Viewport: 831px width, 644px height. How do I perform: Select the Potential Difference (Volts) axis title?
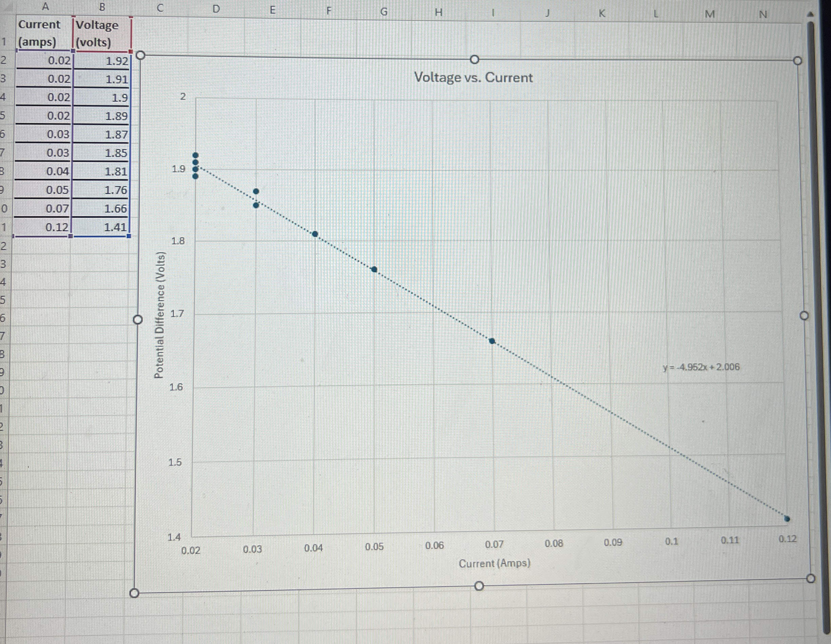160,315
